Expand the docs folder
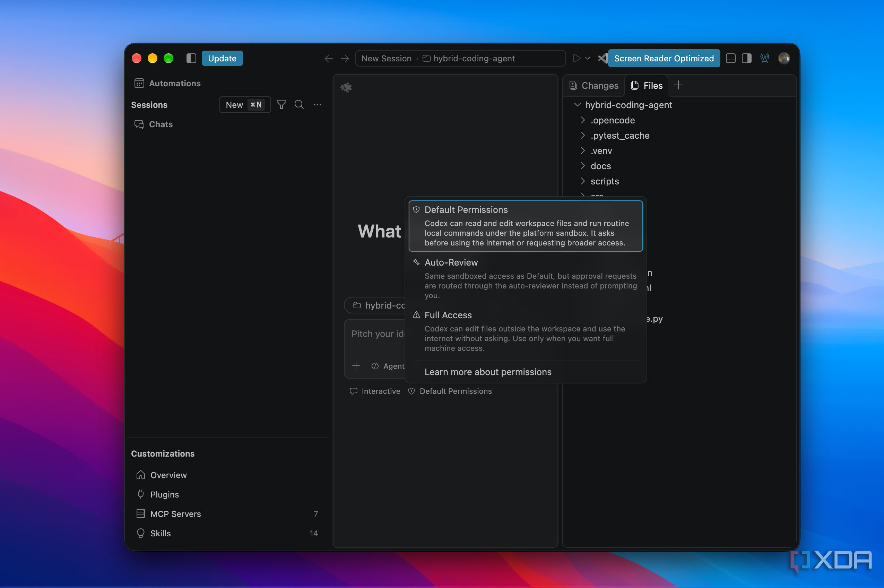This screenshot has width=884, height=588. point(583,166)
